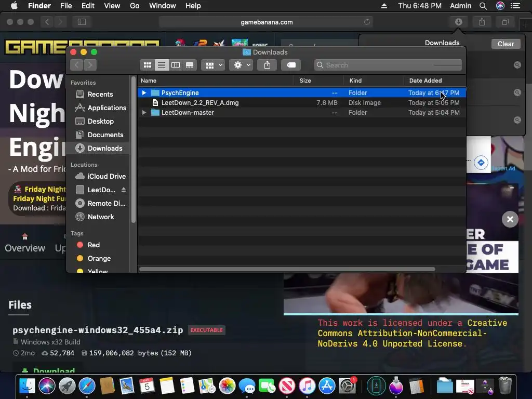
Task: Open the Go menu
Action: point(135,6)
